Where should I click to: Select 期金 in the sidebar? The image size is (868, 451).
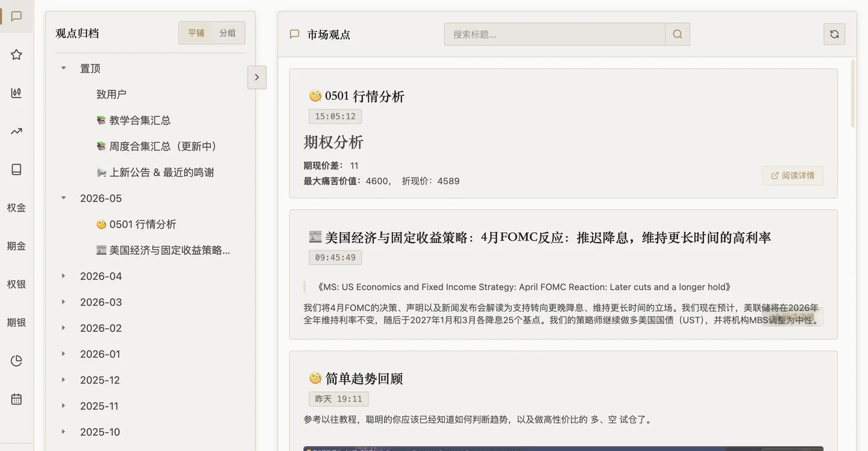click(x=16, y=246)
